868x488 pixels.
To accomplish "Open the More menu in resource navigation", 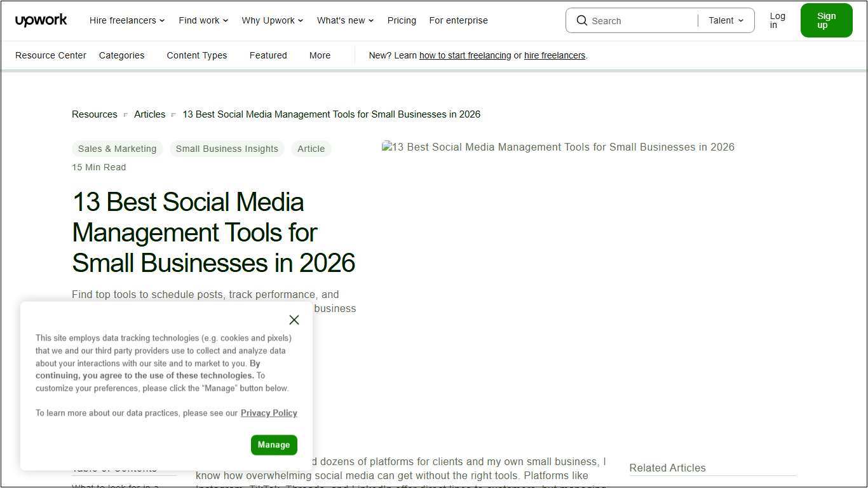I will 320,55.
